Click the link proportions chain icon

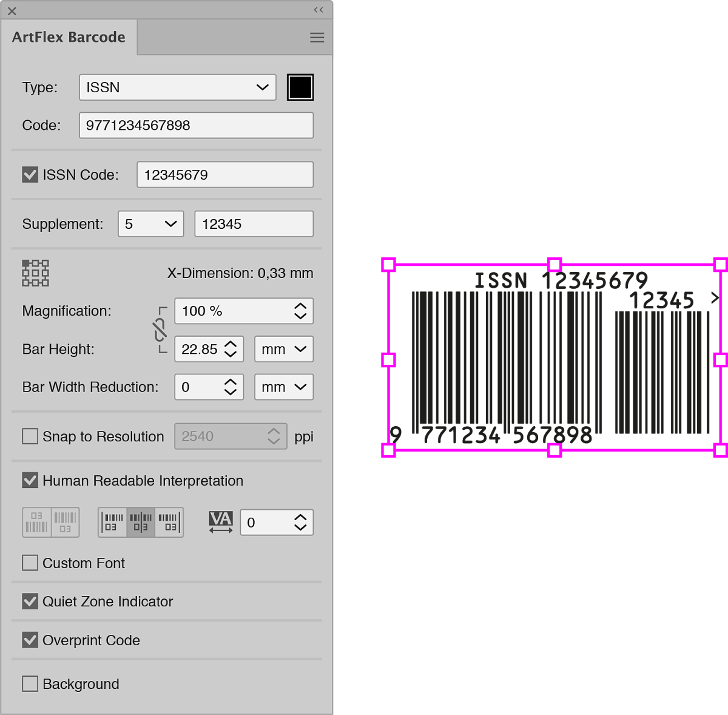(x=160, y=330)
